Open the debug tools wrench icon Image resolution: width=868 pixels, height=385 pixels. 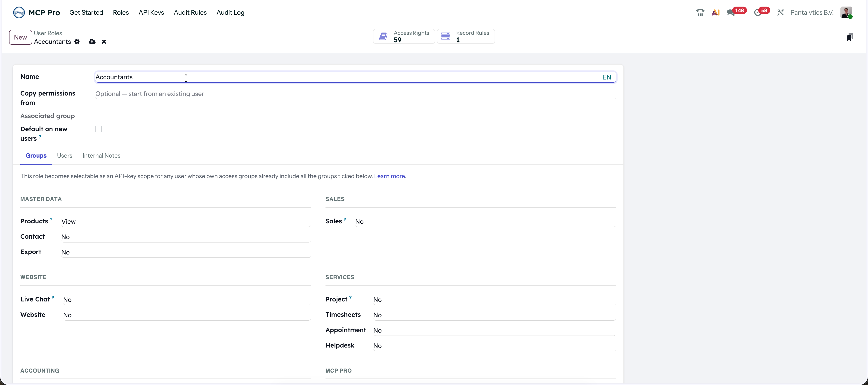tap(780, 12)
